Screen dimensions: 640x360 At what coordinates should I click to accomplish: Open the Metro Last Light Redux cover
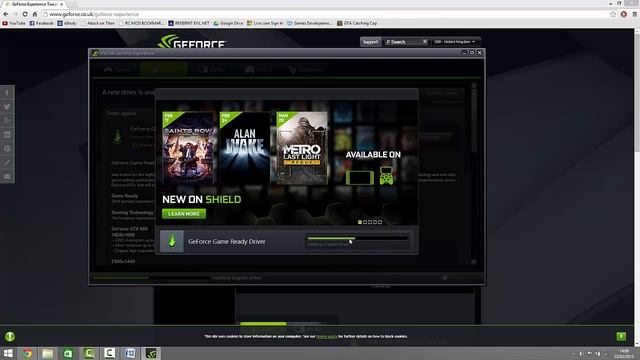[x=302, y=148]
